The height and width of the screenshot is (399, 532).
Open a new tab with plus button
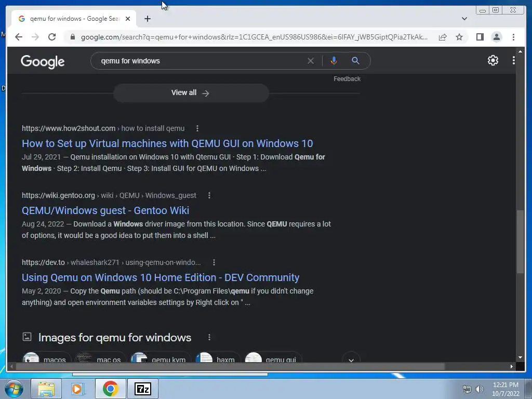[147, 19]
